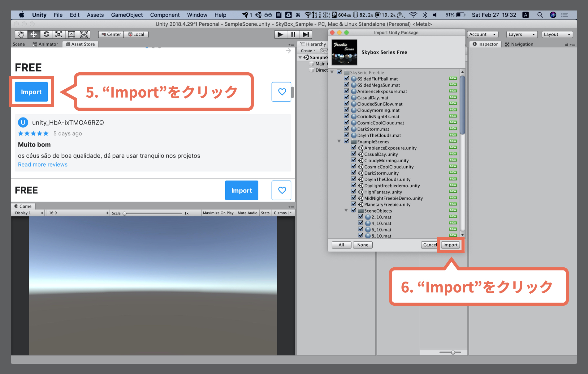Open the Layout dropdown

[x=557, y=34]
